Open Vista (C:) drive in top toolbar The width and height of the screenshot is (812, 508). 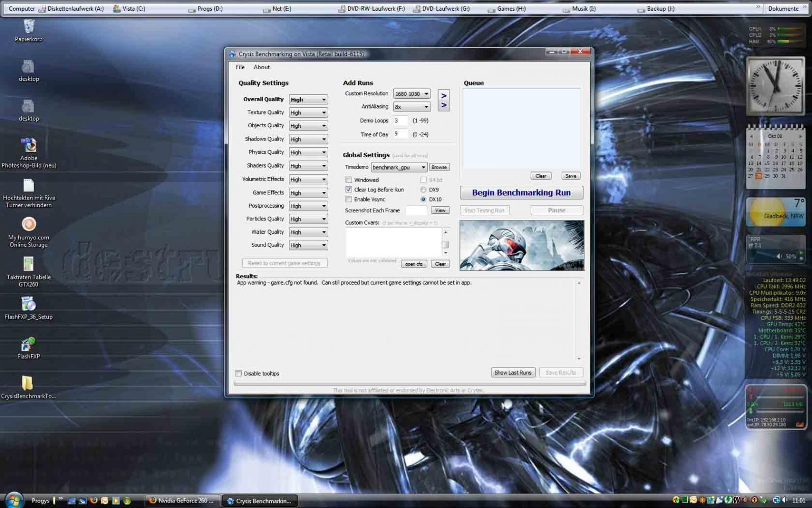pyautogui.click(x=129, y=9)
